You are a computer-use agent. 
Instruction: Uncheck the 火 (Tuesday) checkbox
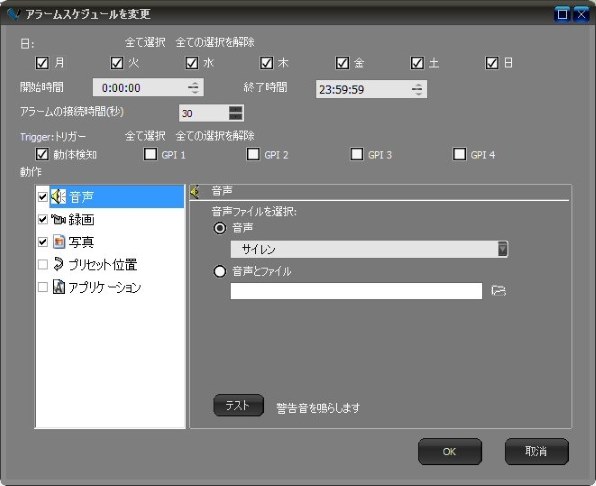click(117, 63)
